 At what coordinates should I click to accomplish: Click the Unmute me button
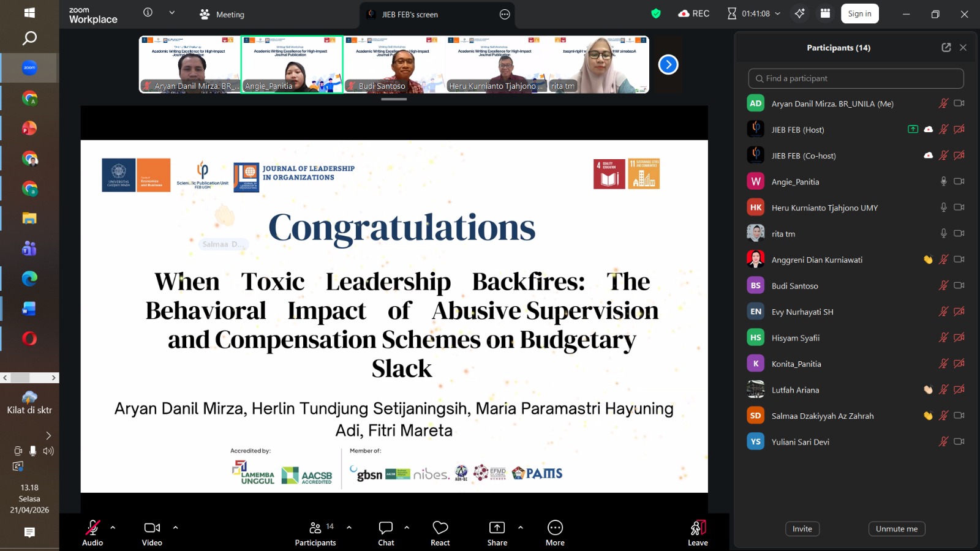click(x=897, y=529)
